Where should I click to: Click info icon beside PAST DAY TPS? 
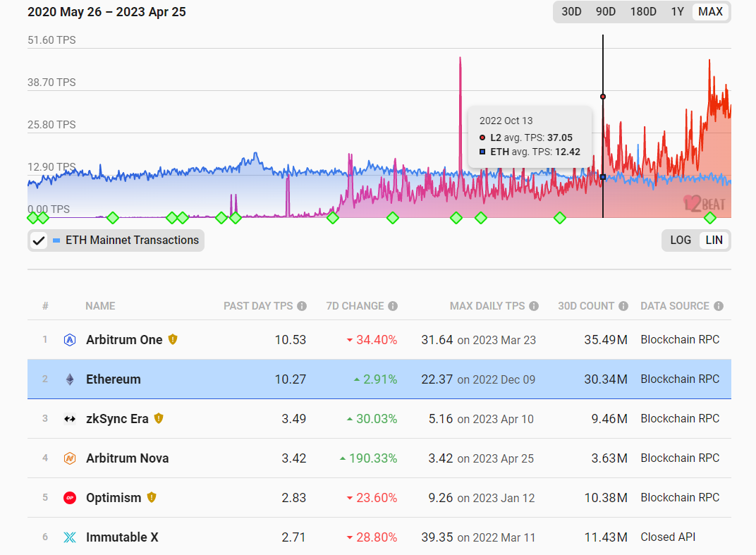click(x=302, y=306)
